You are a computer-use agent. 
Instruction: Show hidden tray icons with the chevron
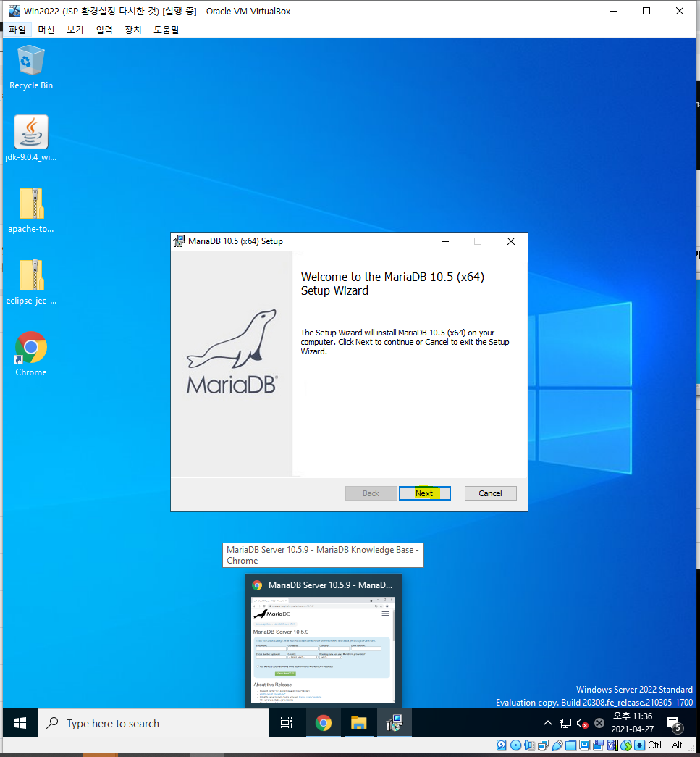547,723
